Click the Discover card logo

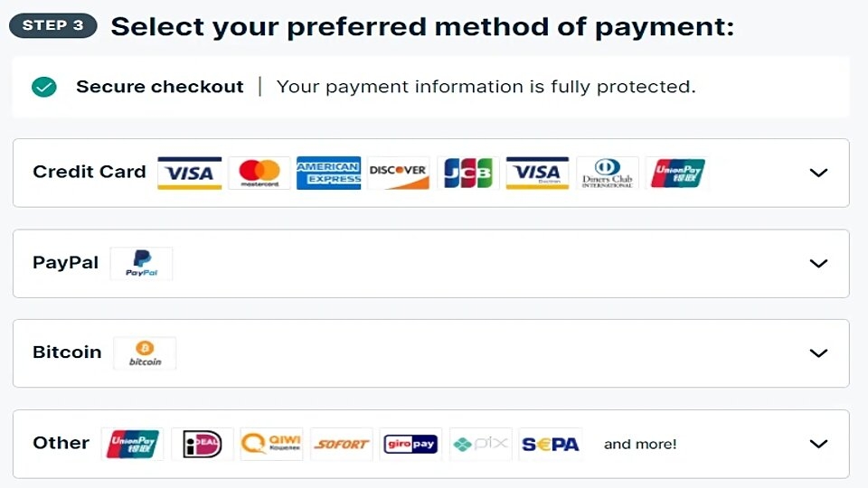tap(399, 173)
